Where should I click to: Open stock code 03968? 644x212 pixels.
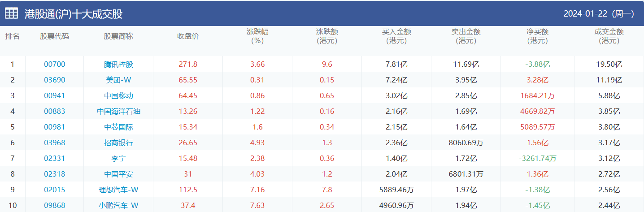[x=55, y=143]
